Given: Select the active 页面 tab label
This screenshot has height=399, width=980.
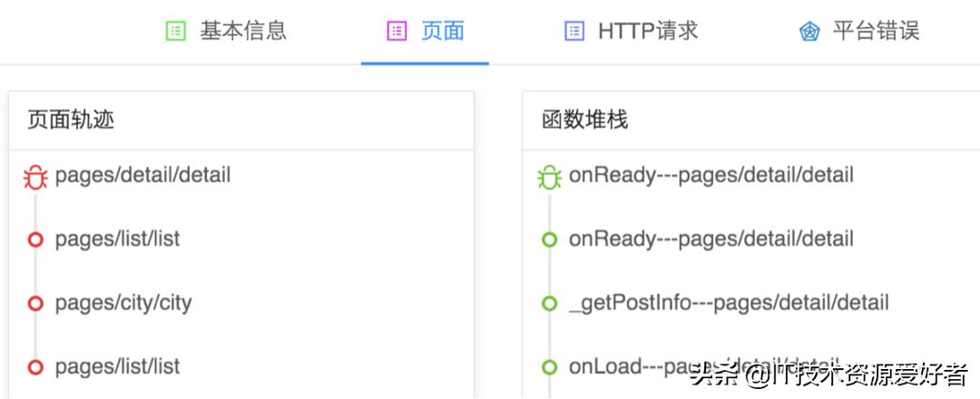Looking at the screenshot, I should 443,31.
